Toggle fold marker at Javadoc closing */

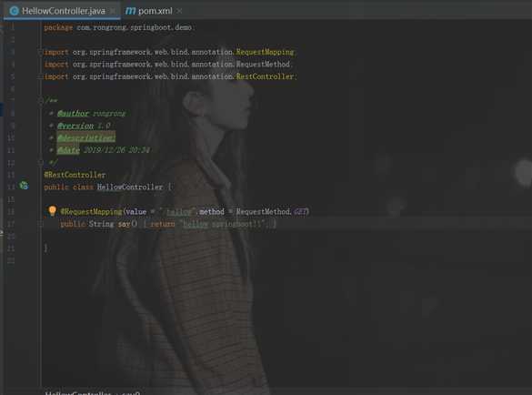(x=40, y=163)
